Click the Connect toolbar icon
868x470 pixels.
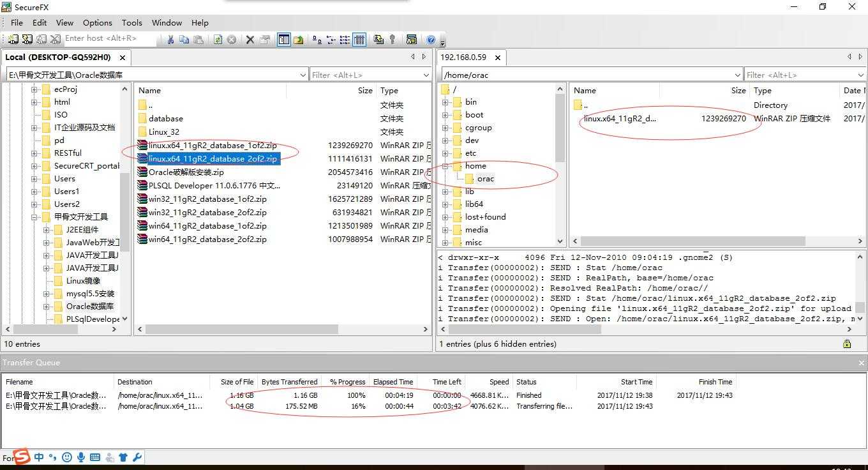[13, 40]
